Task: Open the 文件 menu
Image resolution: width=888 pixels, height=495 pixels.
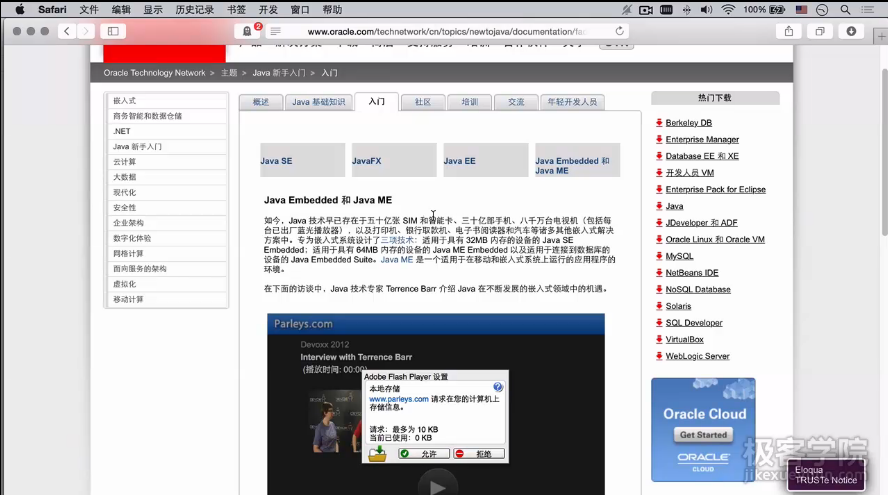Action: click(88, 10)
